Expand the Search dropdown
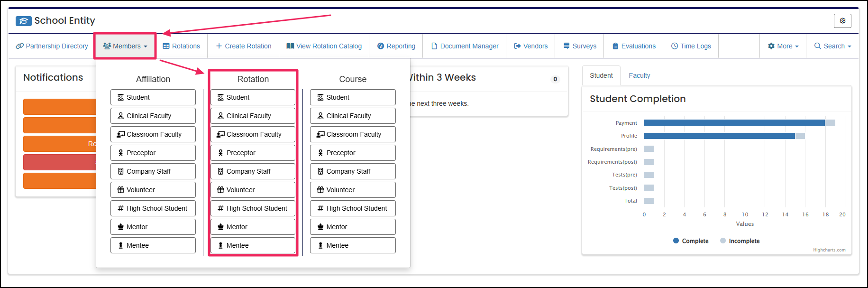Image resolution: width=868 pixels, height=288 pixels. pos(832,46)
